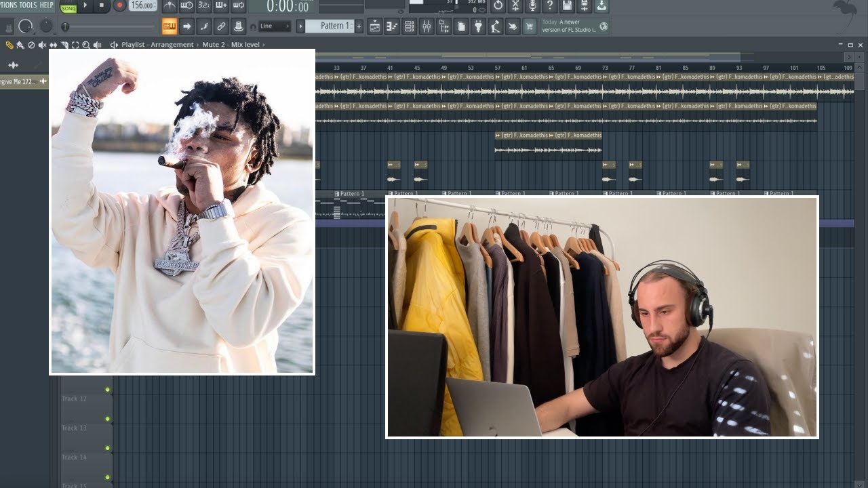Toggle the typing keyboard to piano button
Image resolution: width=868 pixels, height=488 pixels.
point(170,26)
